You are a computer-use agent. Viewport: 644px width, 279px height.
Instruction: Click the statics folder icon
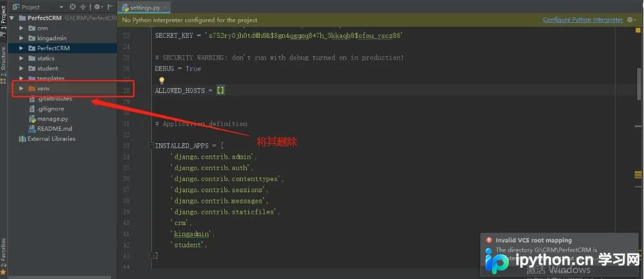tap(32, 58)
